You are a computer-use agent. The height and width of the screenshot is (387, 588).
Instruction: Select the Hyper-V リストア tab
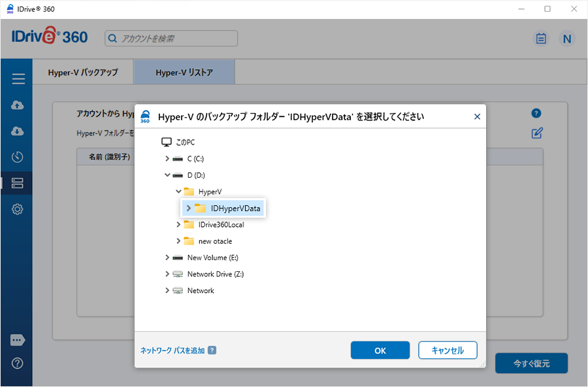184,73
